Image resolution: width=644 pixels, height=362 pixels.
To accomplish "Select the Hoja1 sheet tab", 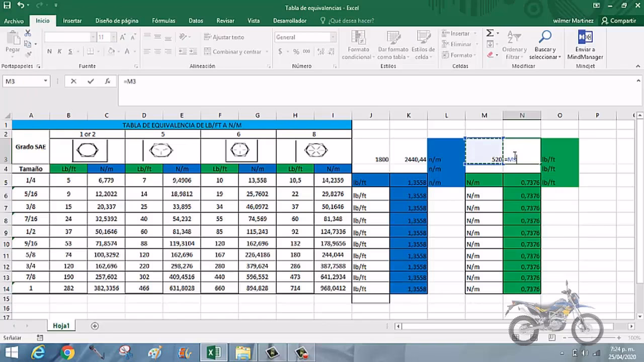I will tap(61, 326).
